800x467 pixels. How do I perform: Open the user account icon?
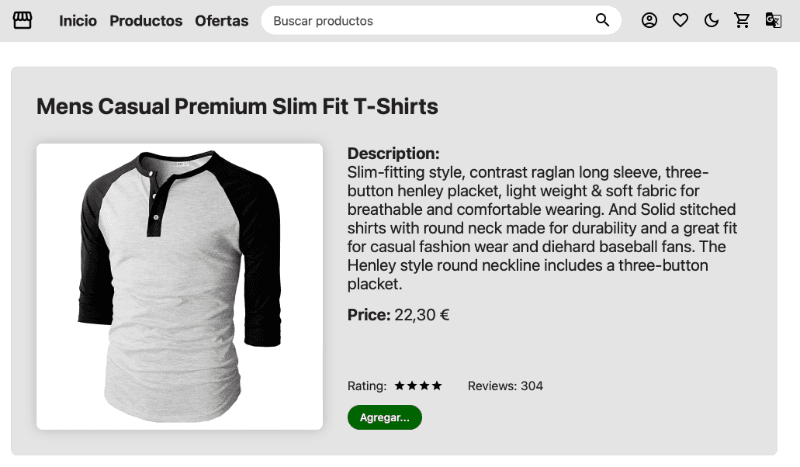(650, 20)
